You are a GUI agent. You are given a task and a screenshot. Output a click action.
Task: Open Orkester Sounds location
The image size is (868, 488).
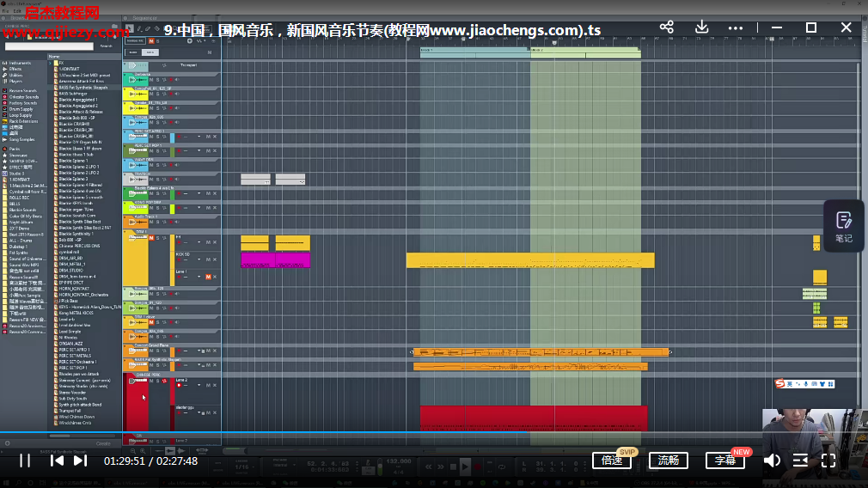click(x=24, y=97)
